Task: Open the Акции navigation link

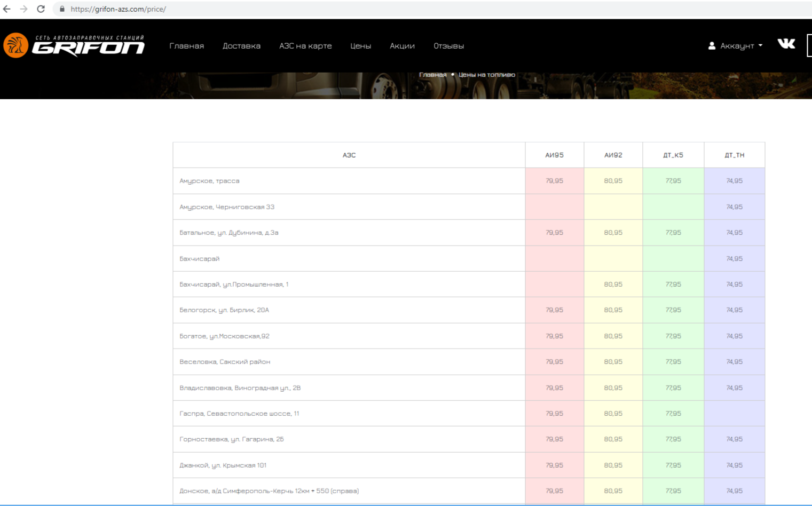Action: 402,46
